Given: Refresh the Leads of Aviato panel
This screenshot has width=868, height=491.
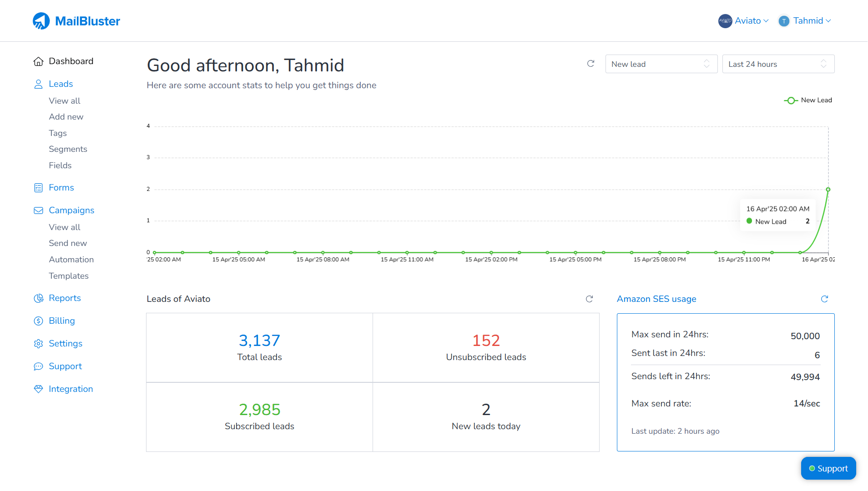Looking at the screenshot, I should 589,299.
